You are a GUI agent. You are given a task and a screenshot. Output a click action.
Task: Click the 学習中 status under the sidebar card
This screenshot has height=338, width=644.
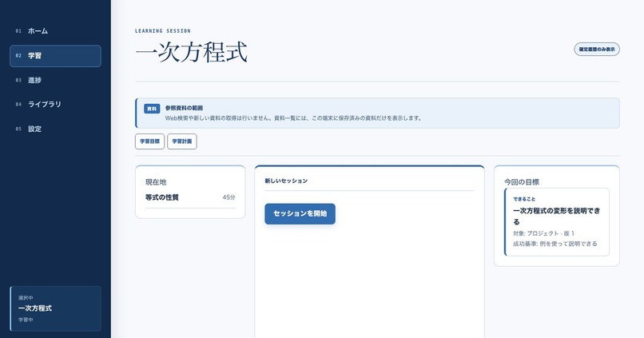point(26,320)
